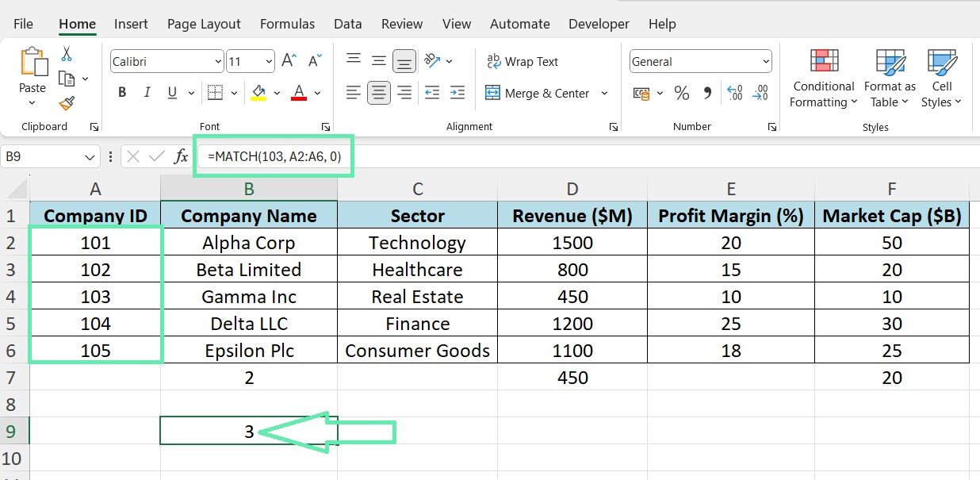Select column F header

tap(892, 189)
